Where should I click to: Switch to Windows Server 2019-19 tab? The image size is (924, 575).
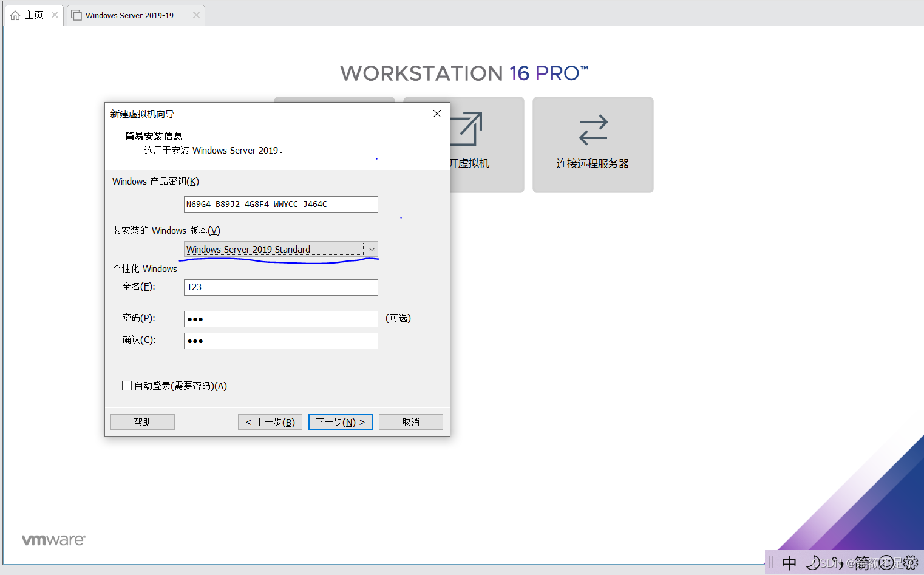[129, 15]
